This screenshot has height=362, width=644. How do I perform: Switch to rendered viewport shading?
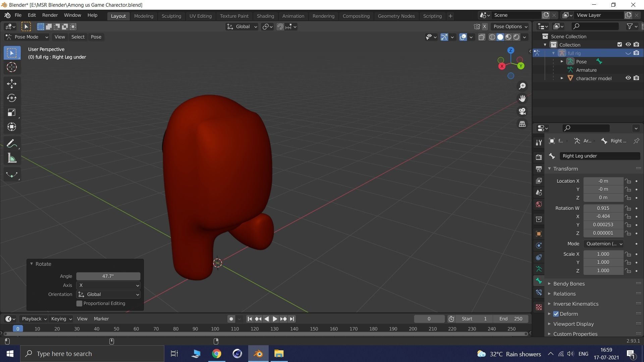[x=517, y=37]
